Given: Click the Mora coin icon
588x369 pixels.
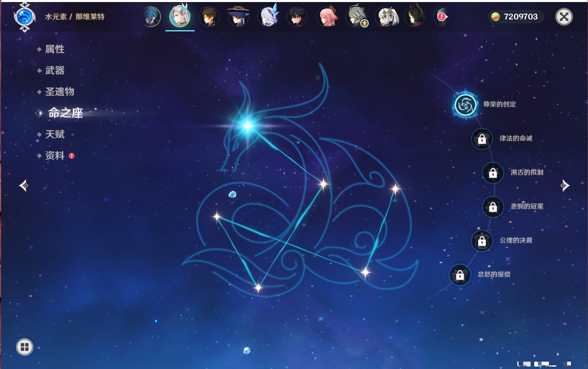Looking at the screenshot, I should coord(495,17).
